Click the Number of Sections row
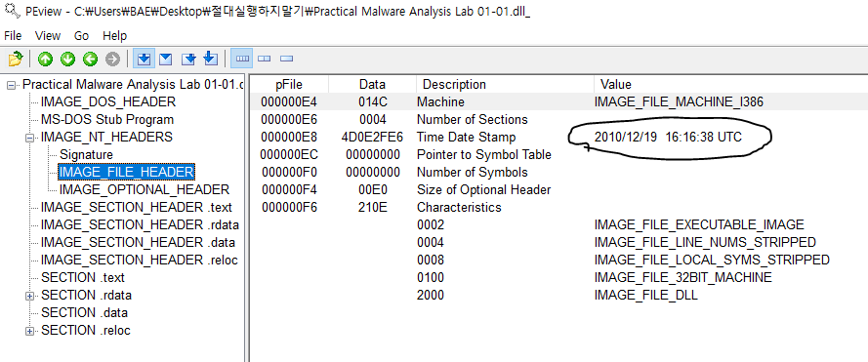The height and width of the screenshot is (362, 868). 559,120
